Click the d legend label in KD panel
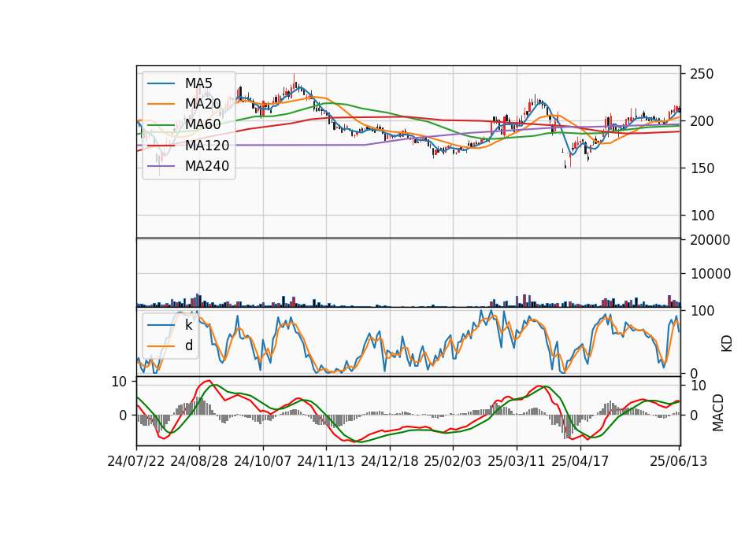 (x=189, y=345)
